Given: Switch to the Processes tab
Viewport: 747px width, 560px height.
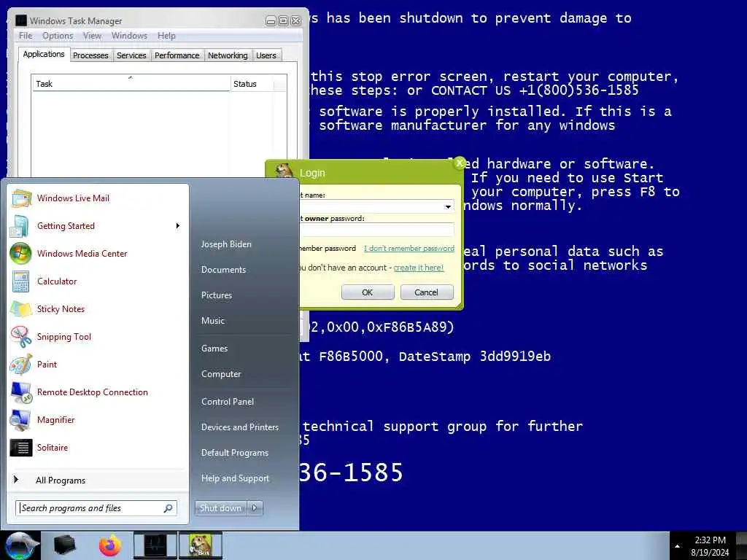Looking at the screenshot, I should 90,55.
